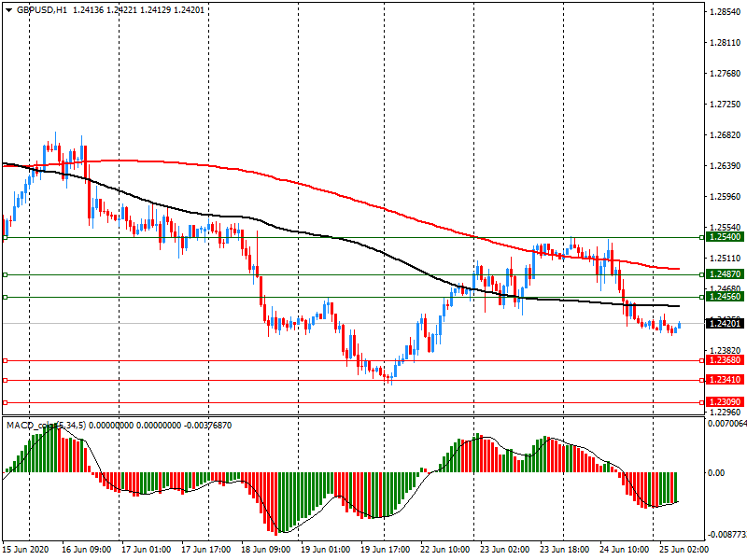Open the chart menu triangle beside GBPUSD,H1

(x=8, y=10)
